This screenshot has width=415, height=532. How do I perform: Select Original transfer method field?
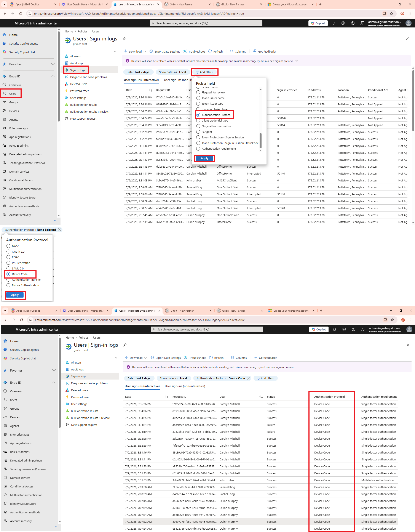[214, 126]
